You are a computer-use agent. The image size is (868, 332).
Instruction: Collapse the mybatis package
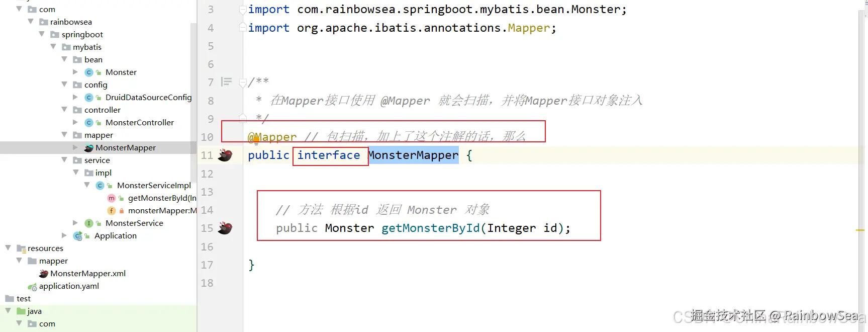pos(53,47)
